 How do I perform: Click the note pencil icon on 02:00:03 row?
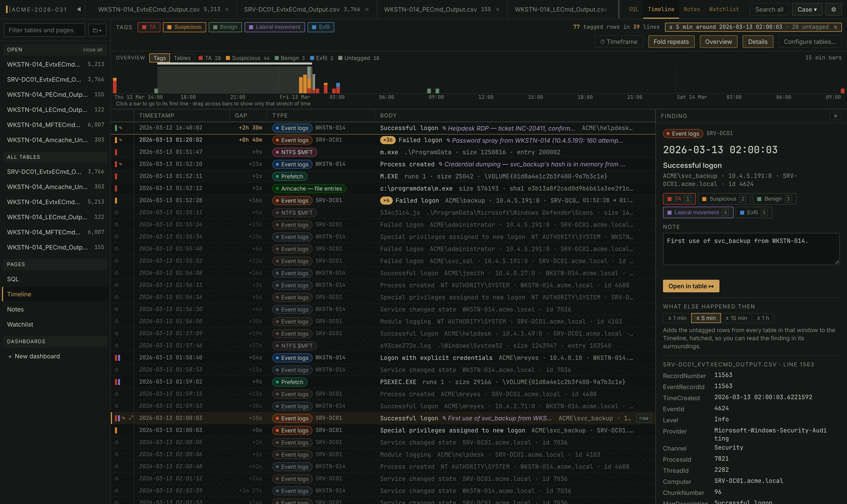click(x=124, y=418)
